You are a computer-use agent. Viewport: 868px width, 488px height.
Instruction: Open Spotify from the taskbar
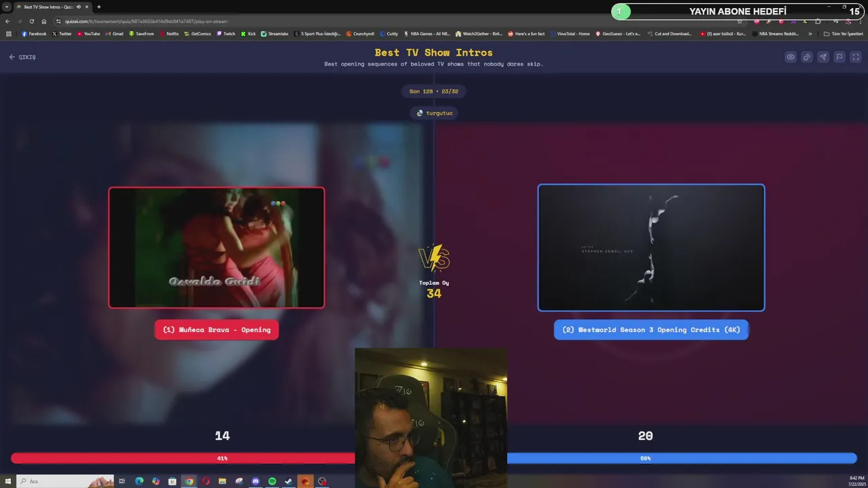point(272,481)
